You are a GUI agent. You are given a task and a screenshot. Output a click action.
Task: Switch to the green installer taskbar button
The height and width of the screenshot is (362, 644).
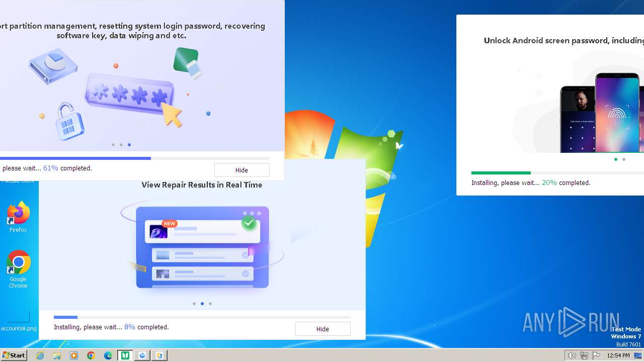(x=125, y=355)
